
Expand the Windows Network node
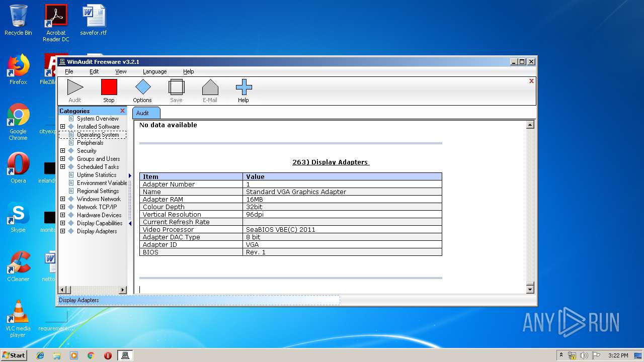click(62, 199)
